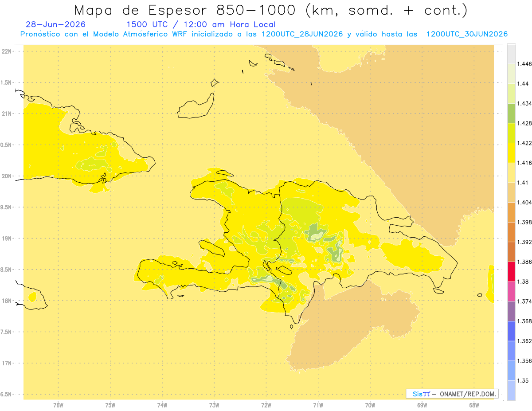Click the bright yellow 1.416–1.422 legend segment
The height and width of the screenshot is (411, 532).
click(511, 153)
